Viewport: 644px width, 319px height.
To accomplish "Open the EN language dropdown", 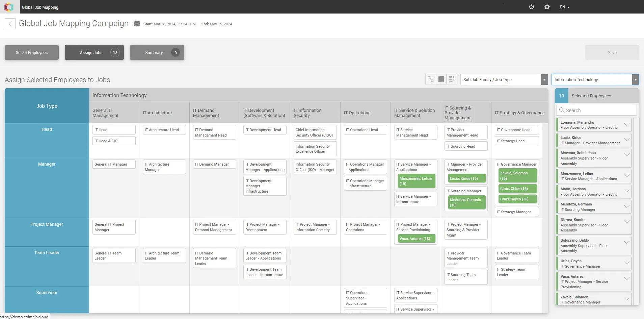I will [x=565, y=7].
